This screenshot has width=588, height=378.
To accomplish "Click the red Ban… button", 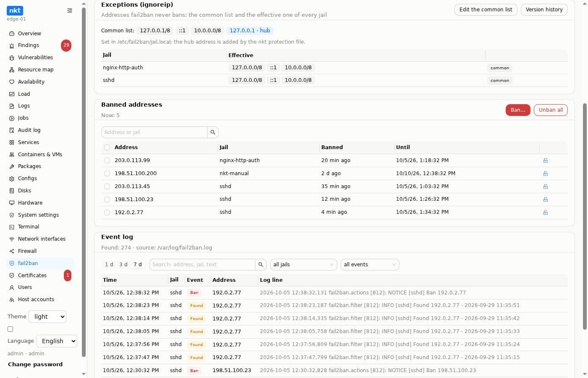I will 518,110.
